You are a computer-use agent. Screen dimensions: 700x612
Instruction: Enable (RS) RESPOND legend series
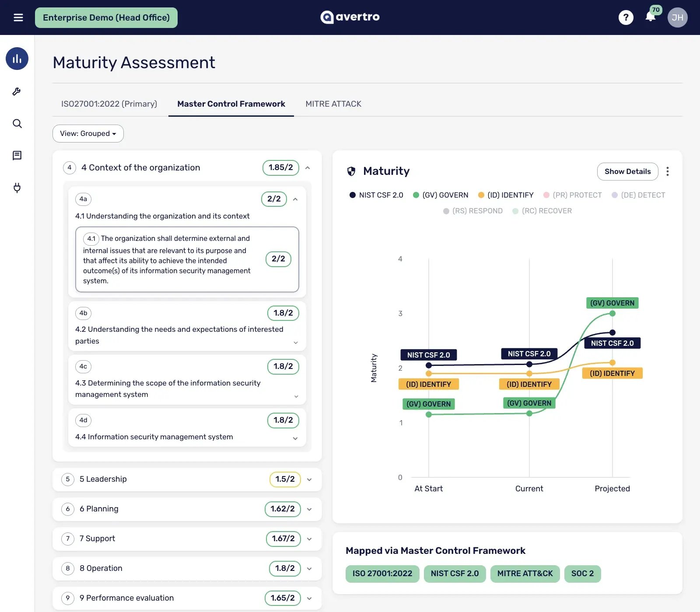tap(472, 211)
